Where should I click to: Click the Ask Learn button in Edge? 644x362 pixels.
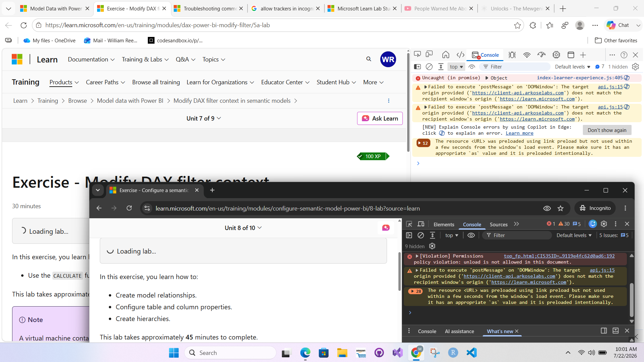pos(380,118)
